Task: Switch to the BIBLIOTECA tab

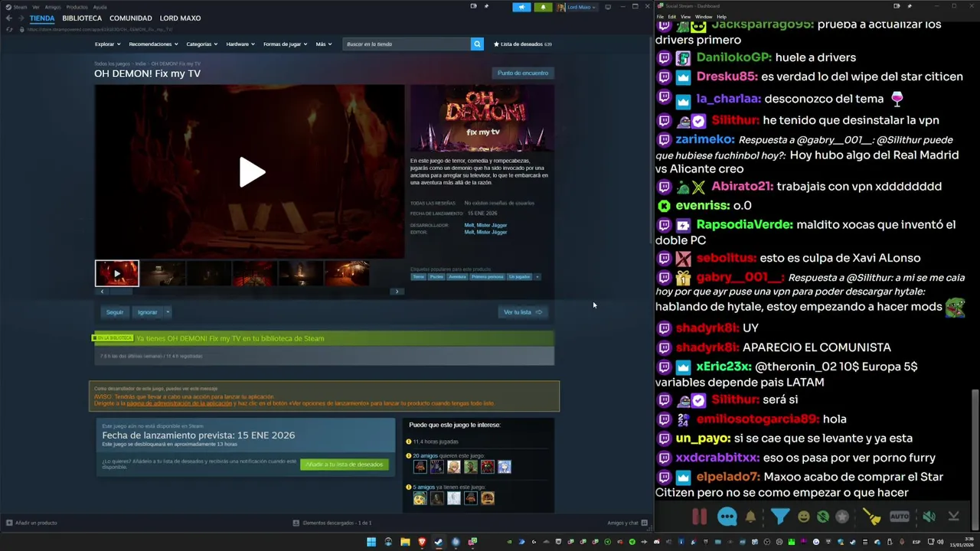Action: tap(82, 18)
